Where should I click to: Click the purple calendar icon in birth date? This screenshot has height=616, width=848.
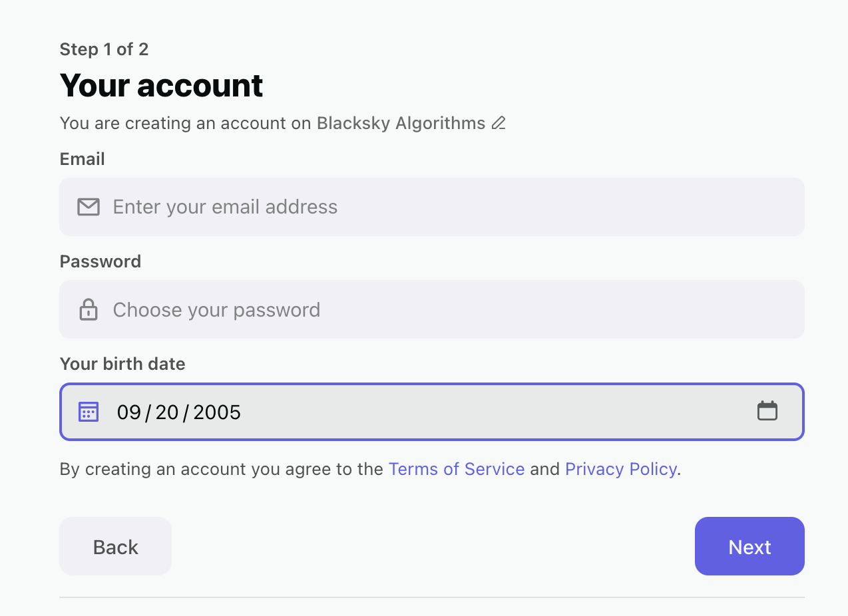click(89, 412)
